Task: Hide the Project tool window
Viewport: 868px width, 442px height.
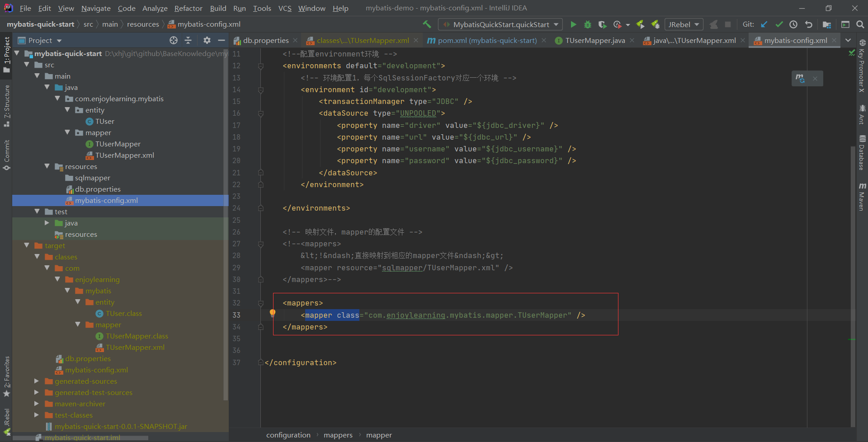Action: pyautogui.click(x=222, y=40)
